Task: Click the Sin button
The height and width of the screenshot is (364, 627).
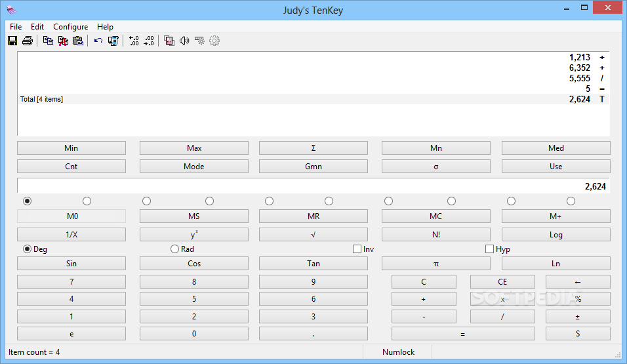Action: coord(71,263)
